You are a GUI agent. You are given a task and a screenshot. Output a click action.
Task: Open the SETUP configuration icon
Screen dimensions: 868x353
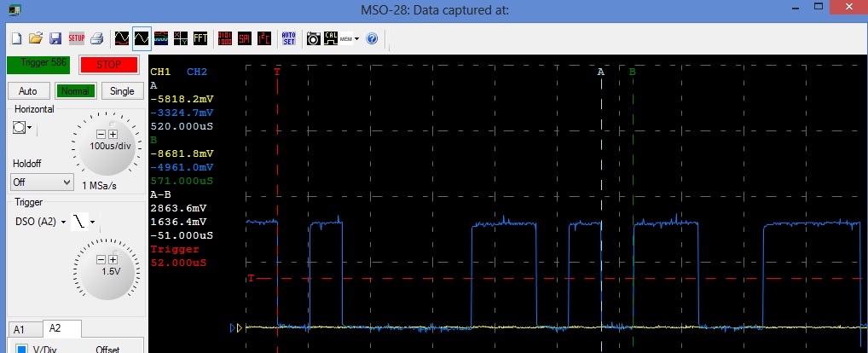[x=76, y=38]
